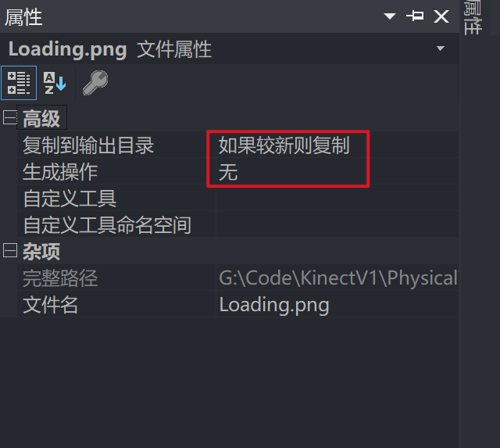Open the vertical 属性 side tab
500x448 pixels.
[x=473, y=17]
